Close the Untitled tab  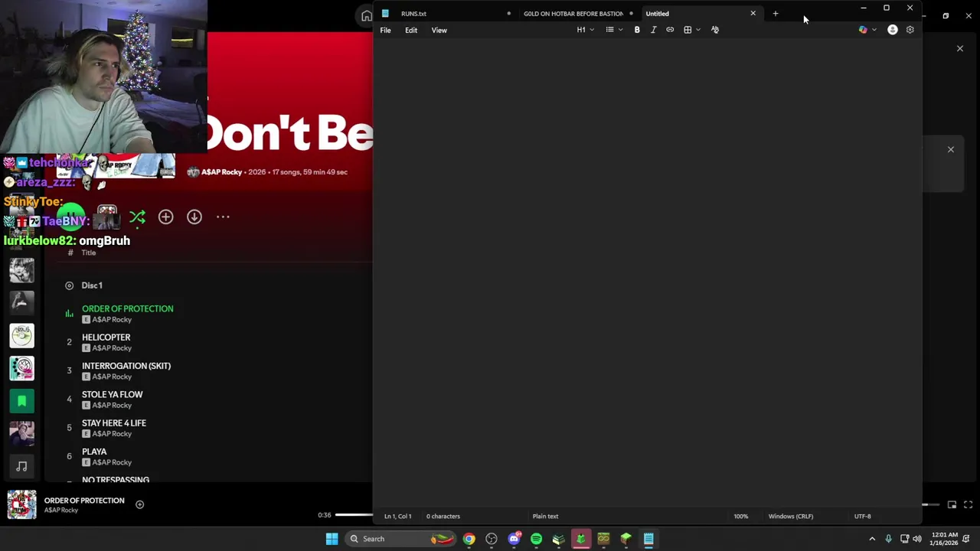tap(753, 13)
